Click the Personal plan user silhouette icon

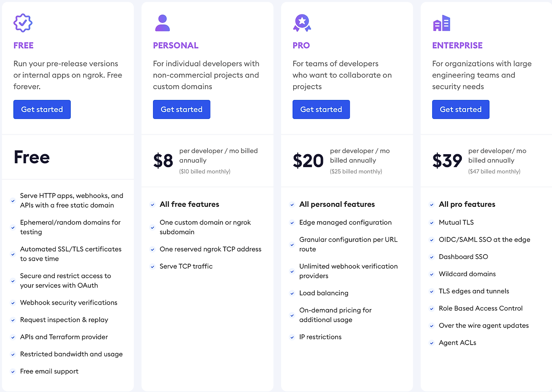[x=163, y=23]
